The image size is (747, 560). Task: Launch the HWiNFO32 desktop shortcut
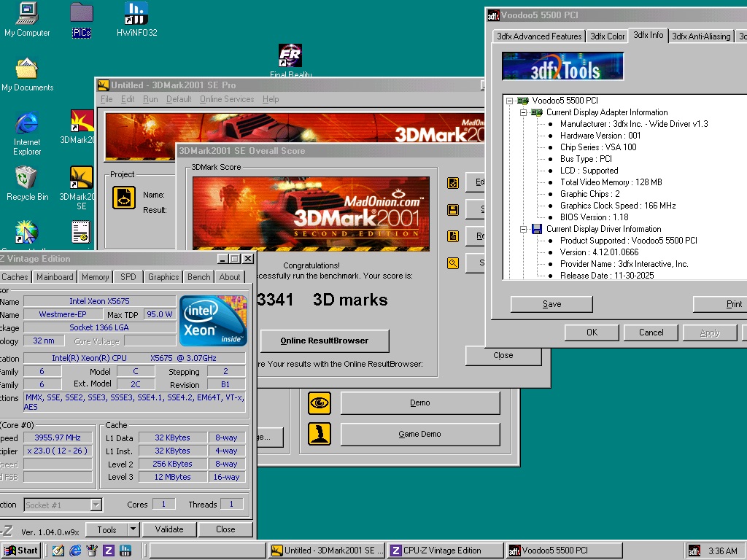pos(136,19)
